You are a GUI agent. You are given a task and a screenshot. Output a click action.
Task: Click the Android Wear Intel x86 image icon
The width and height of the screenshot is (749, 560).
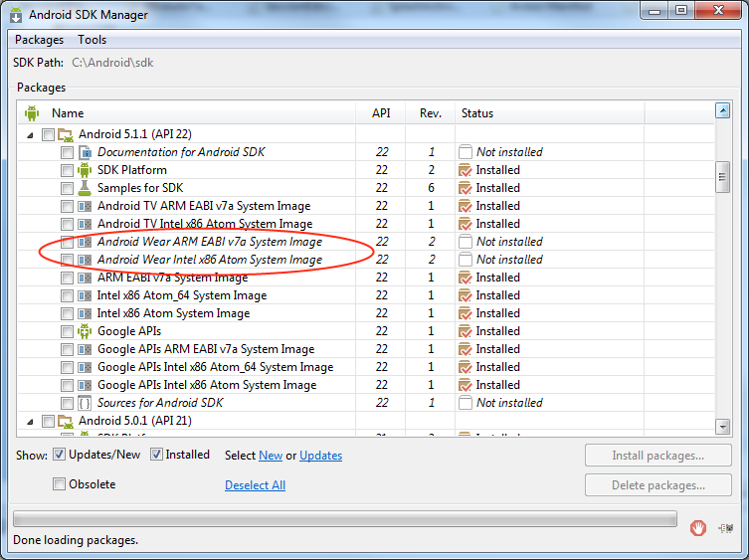point(85,260)
